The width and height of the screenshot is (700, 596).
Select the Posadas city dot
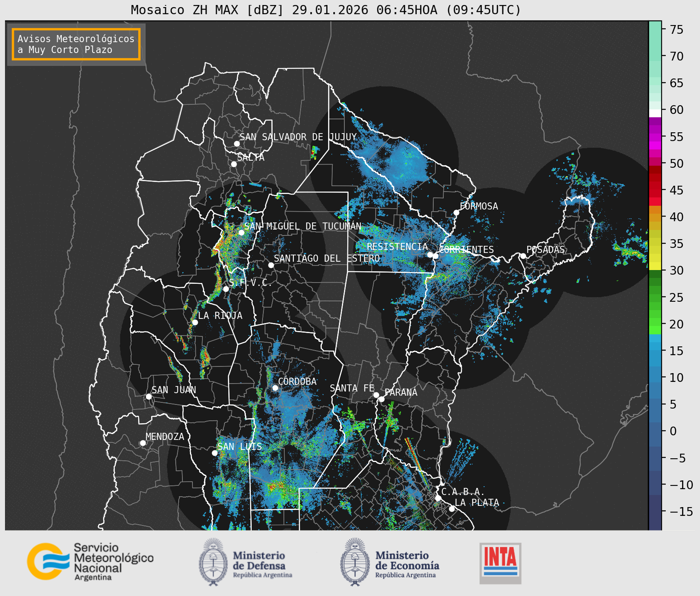[523, 256]
